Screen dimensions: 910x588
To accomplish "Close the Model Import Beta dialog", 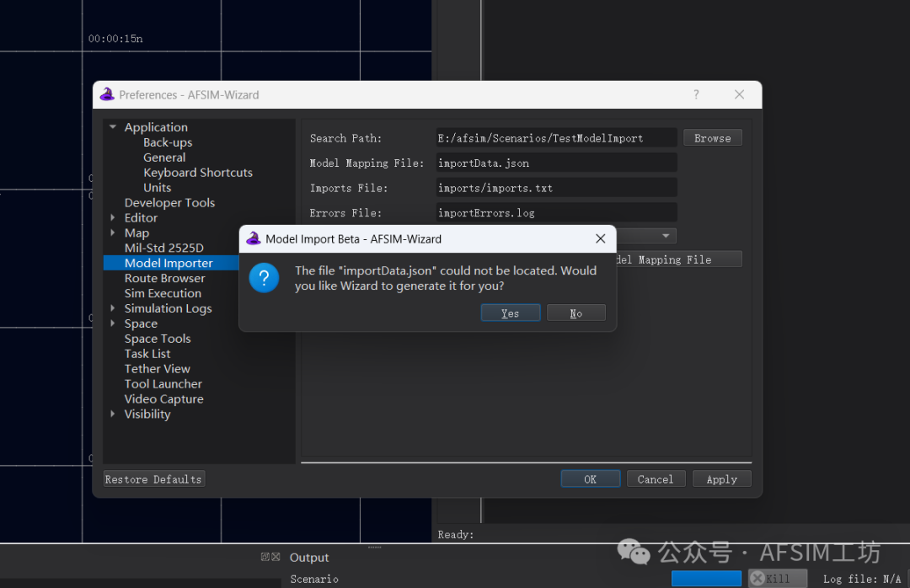I will click(600, 238).
